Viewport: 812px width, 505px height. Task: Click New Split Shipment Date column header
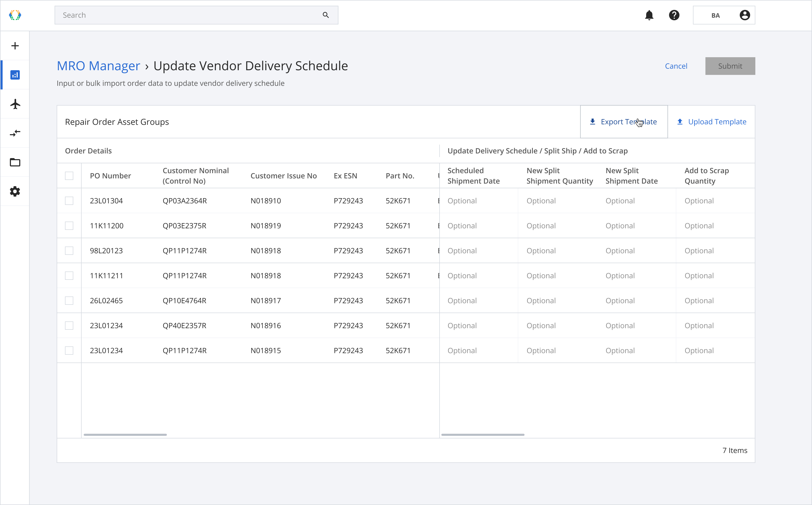[x=631, y=176]
